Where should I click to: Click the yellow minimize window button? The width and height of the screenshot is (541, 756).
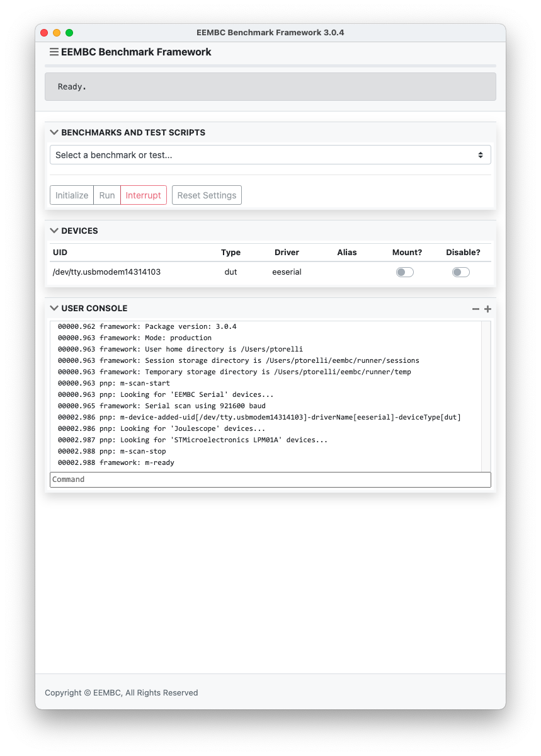(x=57, y=33)
